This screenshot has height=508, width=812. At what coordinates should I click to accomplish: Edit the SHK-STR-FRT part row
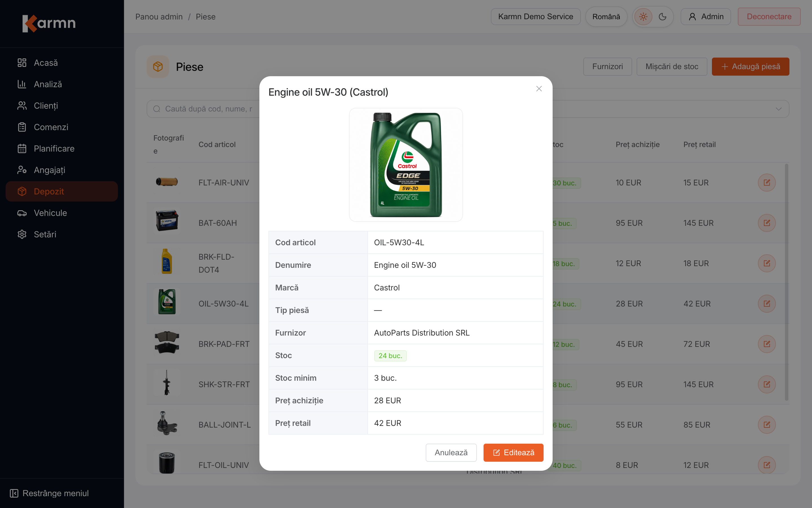(767, 384)
